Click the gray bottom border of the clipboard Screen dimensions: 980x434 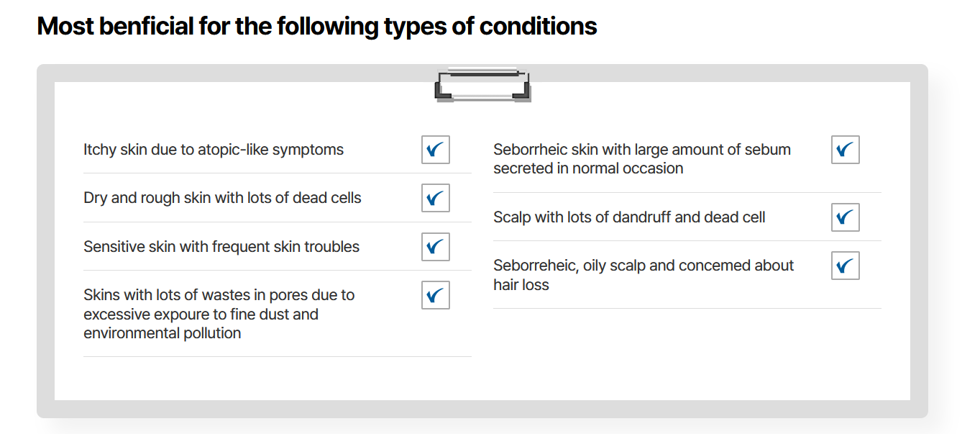point(482,410)
